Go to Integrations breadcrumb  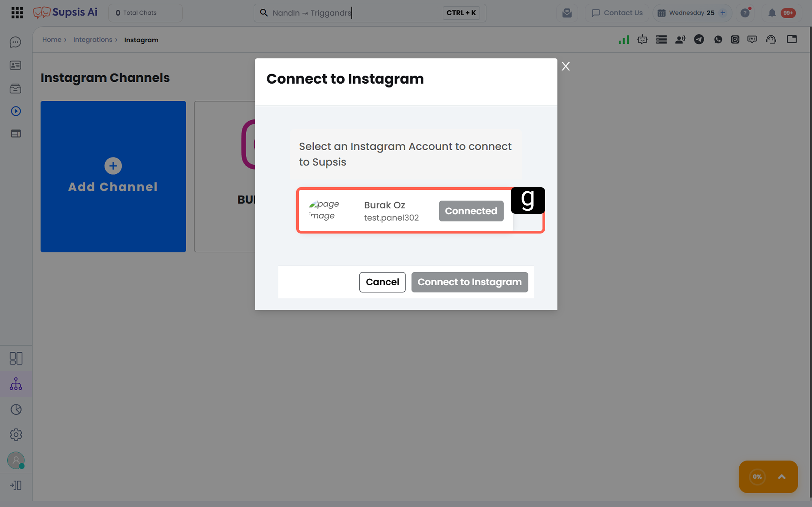[x=93, y=40]
